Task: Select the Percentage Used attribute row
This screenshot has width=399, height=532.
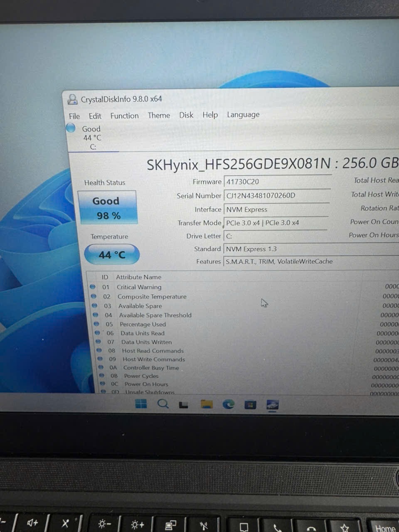Action: [143, 324]
